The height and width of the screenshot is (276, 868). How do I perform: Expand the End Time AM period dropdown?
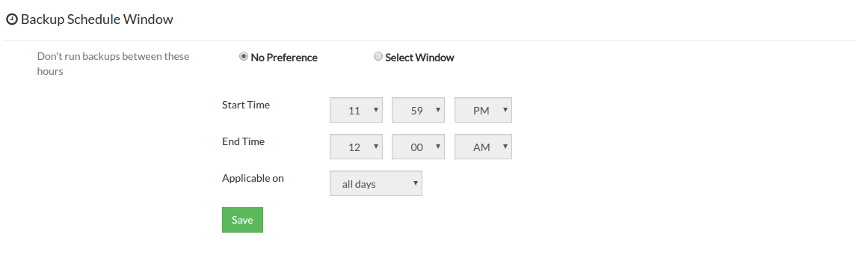coord(483,147)
